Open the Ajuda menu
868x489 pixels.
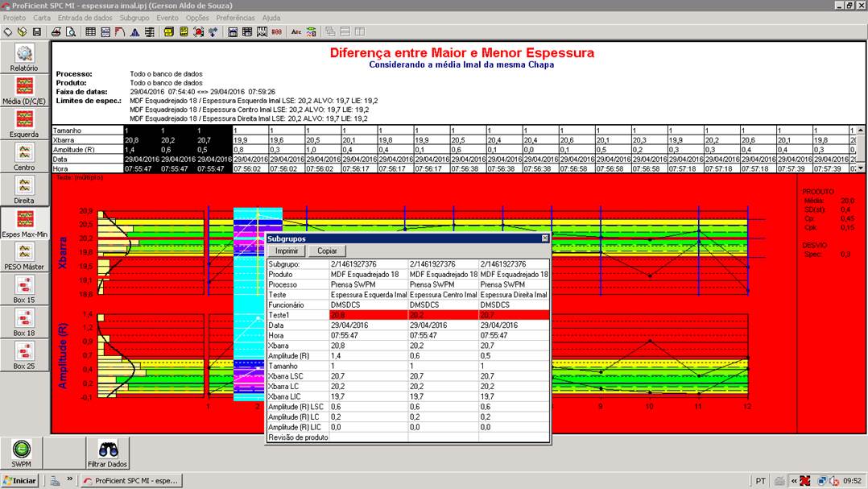[271, 18]
